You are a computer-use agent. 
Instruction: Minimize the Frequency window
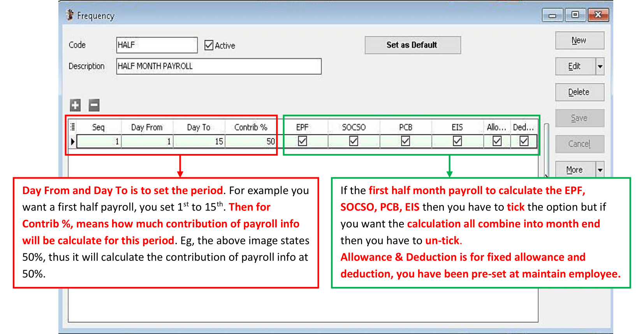click(552, 15)
